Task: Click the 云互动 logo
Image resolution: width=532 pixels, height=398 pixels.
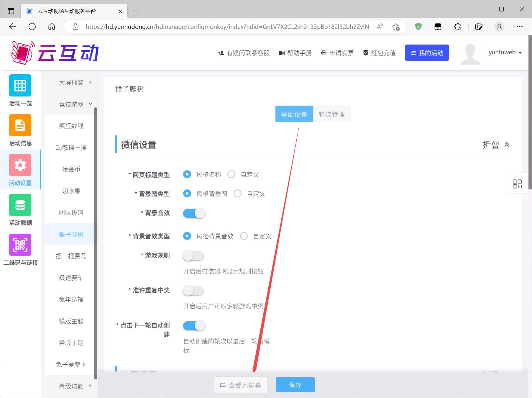Action: (55, 53)
